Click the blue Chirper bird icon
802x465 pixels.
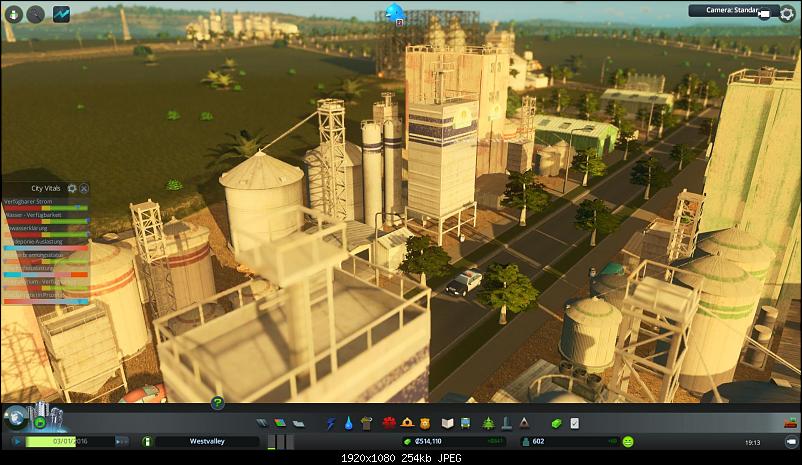click(x=394, y=12)
